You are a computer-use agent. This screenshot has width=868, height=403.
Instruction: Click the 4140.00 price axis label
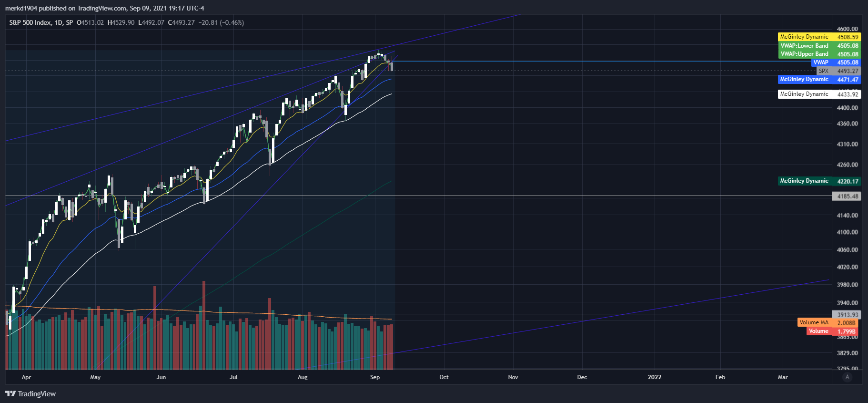pos(848,216)
